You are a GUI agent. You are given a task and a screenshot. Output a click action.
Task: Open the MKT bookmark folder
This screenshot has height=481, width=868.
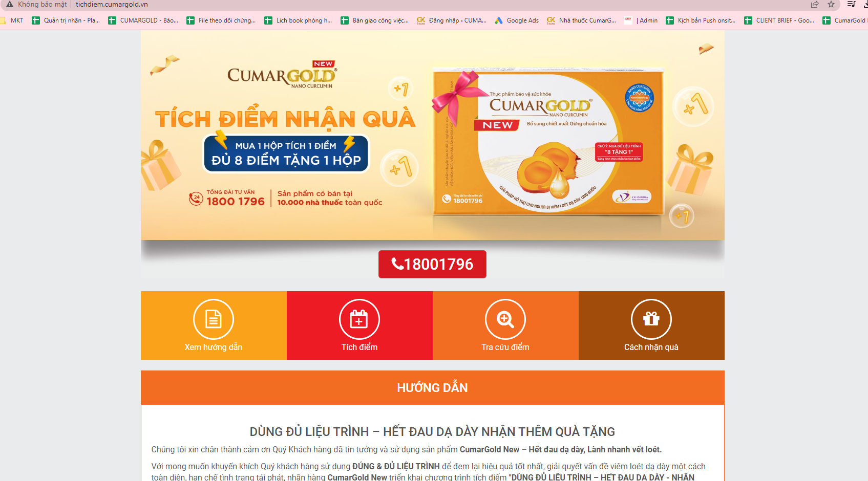(12, 20)
